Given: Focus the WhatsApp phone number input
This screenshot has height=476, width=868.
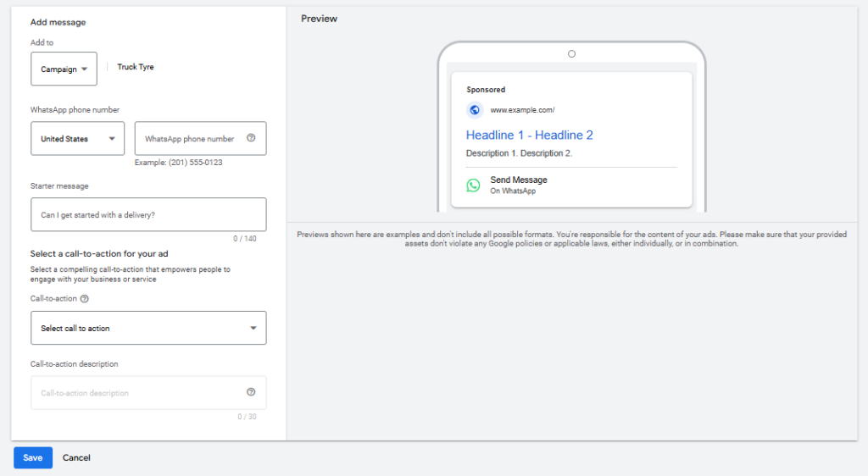Looking at the screenshot, I should tap(191, 139).
